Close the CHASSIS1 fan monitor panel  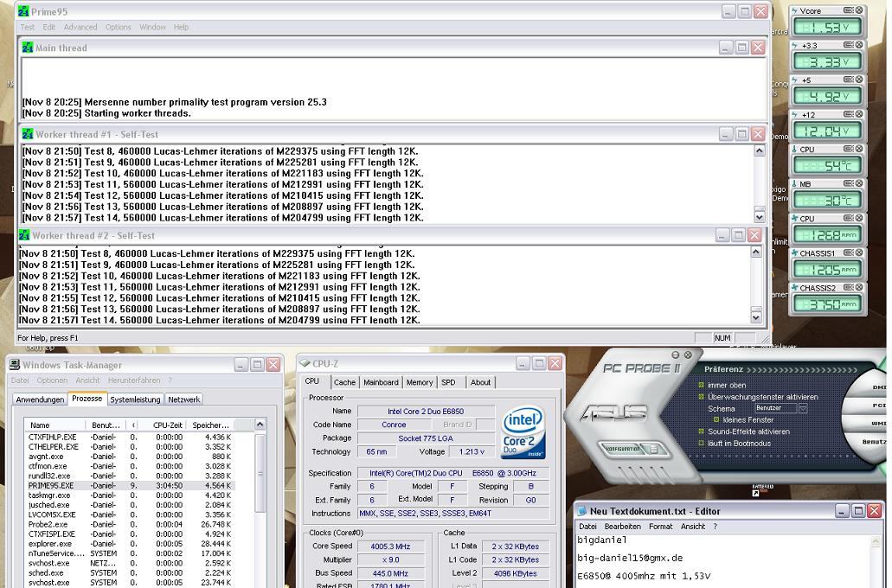(x=859, y=253)
